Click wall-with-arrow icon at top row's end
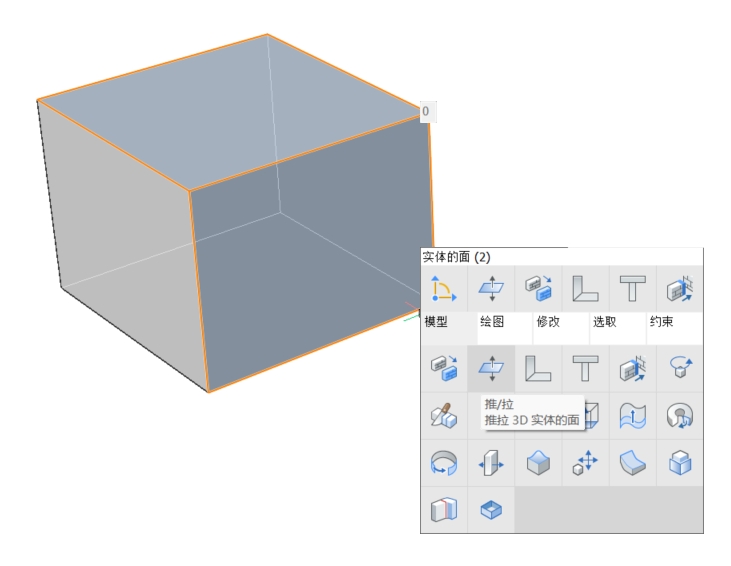Screen dimensions: 731x566 pyautogui.click(x=680, y=289)
